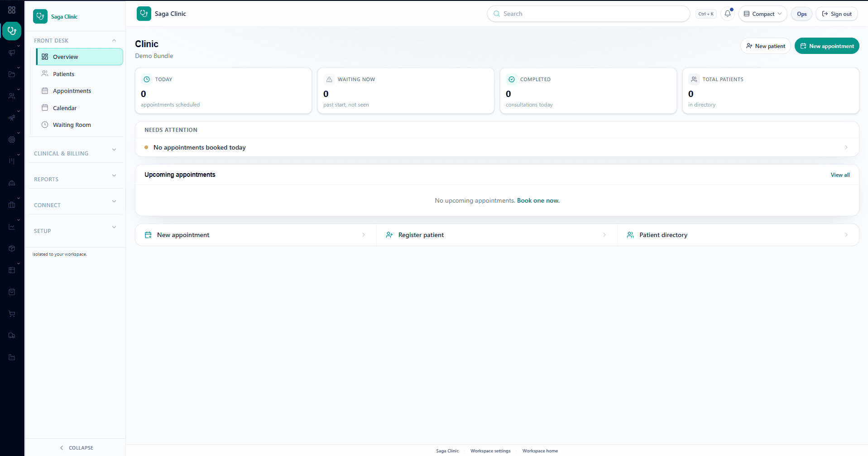
Task: Collapse the Front Desk section
Action: tap(114, 40)
